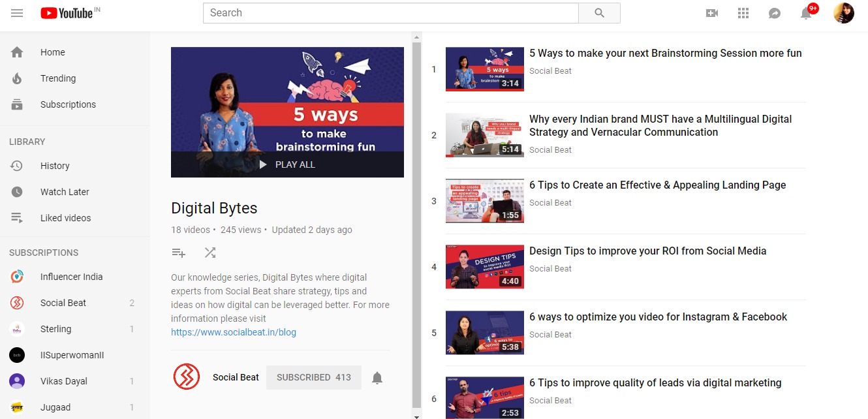Click PLAY ALL on playlist cover
This screenshot has width=868, height=419.
[x=287, y=164]
